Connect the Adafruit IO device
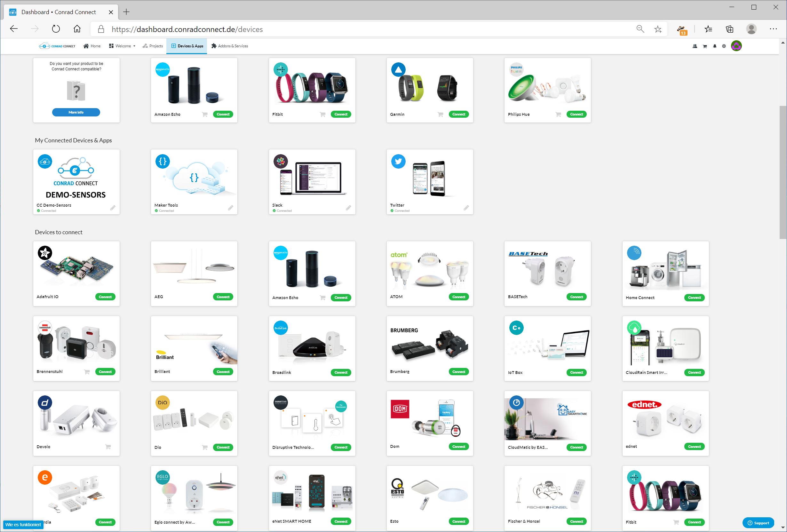The width and height of the screenshot is (787, 532). pos(105,297)
